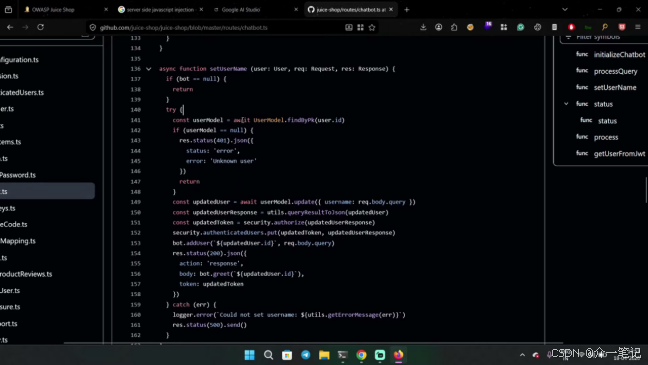This screenshot has height=365, width=648.
Task: Open the file ending in Mapping.ts
Action: 18,241
